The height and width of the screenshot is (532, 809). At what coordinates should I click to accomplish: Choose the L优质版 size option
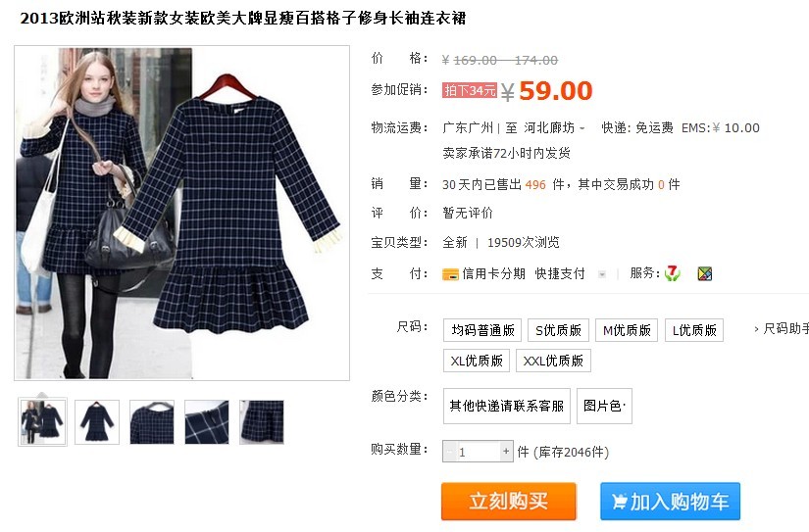point(694,330)
